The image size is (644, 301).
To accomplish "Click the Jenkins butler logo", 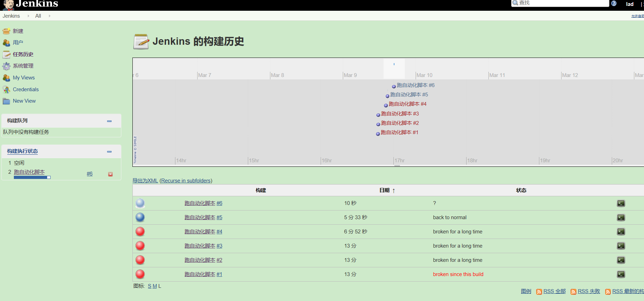I will [x=9, y=5].
